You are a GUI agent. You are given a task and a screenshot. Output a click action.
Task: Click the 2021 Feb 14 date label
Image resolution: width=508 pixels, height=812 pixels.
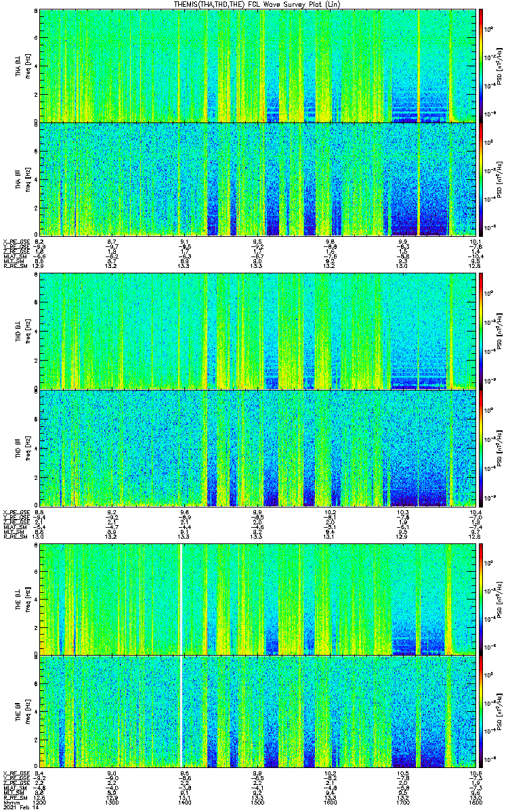click(x=20, y=807)
